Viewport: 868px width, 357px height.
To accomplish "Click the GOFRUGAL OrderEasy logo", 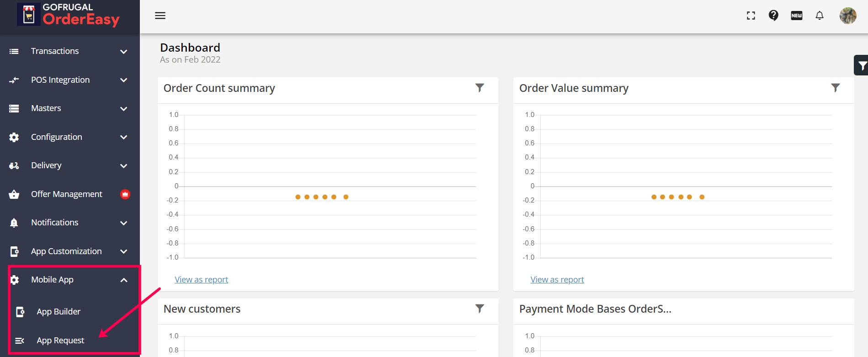I will pyautogui.click(x=69, y=15).
